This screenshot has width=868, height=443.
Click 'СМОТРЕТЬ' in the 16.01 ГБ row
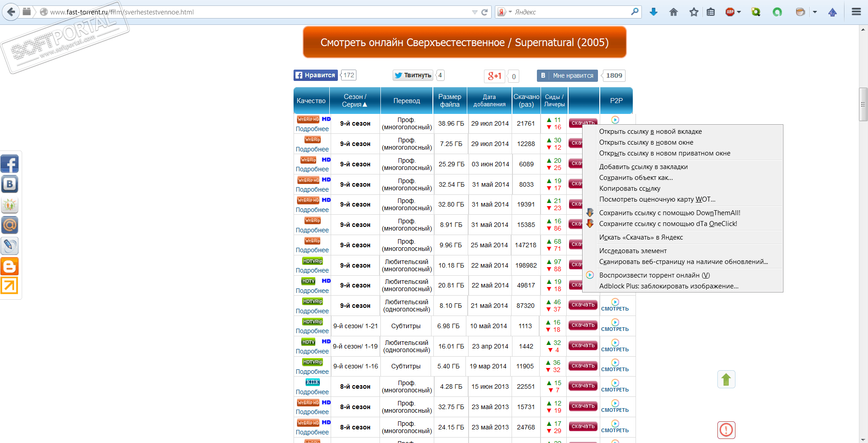click(615, 349)
